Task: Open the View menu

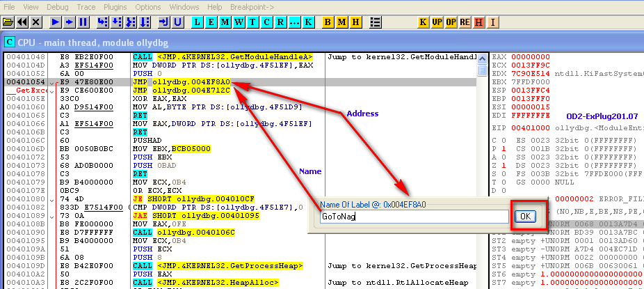Action: point(31,7)
